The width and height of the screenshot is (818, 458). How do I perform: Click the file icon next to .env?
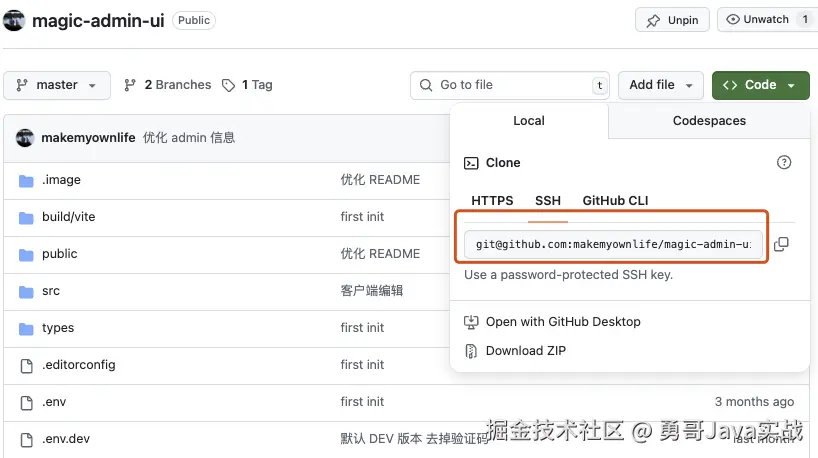[26, 403]
